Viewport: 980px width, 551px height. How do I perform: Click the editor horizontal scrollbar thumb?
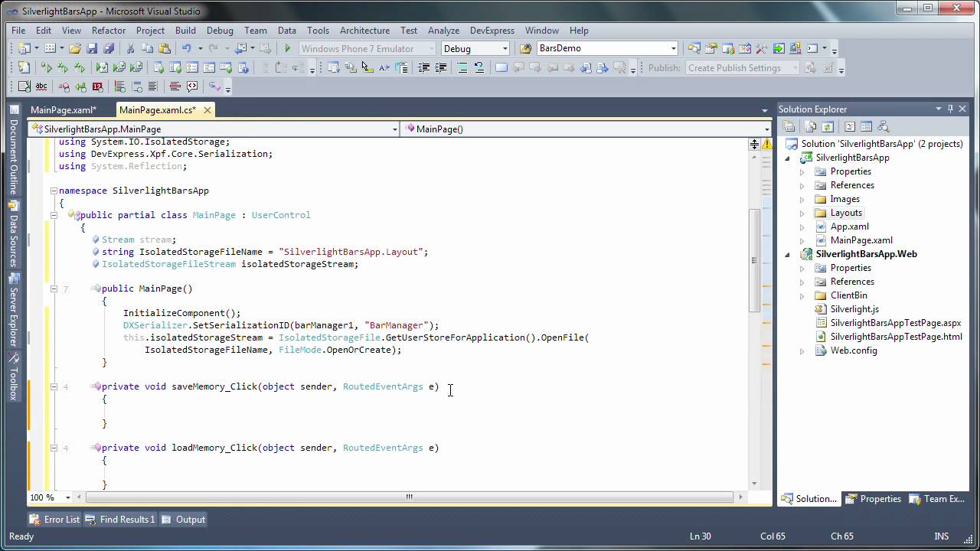(x=409, y=497)
